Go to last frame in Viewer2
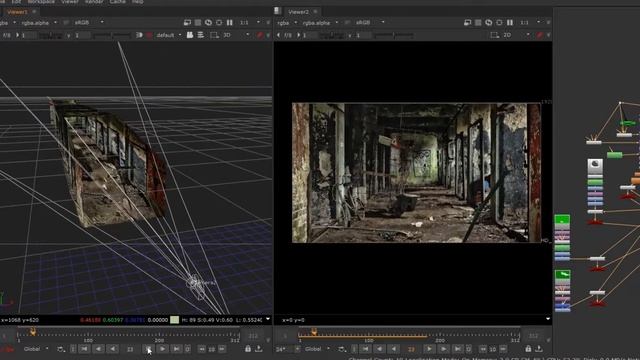This screenshot has height=360, width=640. click(457, 349)
